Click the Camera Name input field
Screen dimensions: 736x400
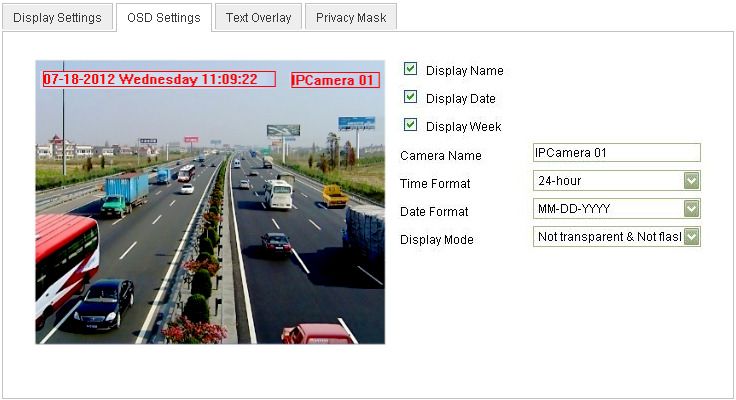pyautogui.click(x=616, y=153)
